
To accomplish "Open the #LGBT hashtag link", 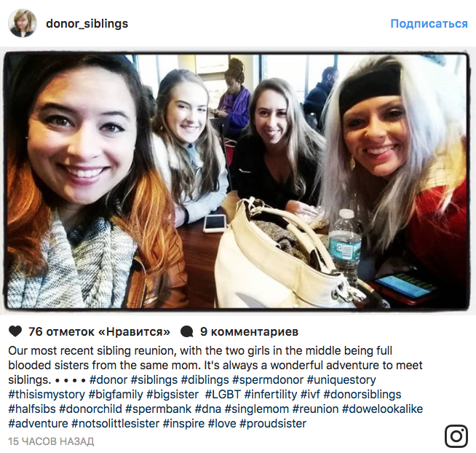I will point(223,394).
